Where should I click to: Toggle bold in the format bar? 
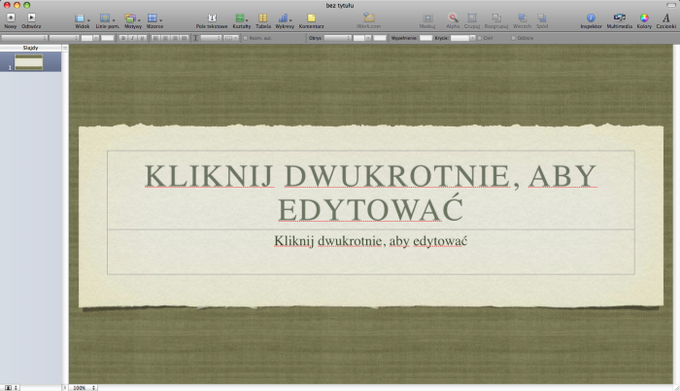[123, 38]
